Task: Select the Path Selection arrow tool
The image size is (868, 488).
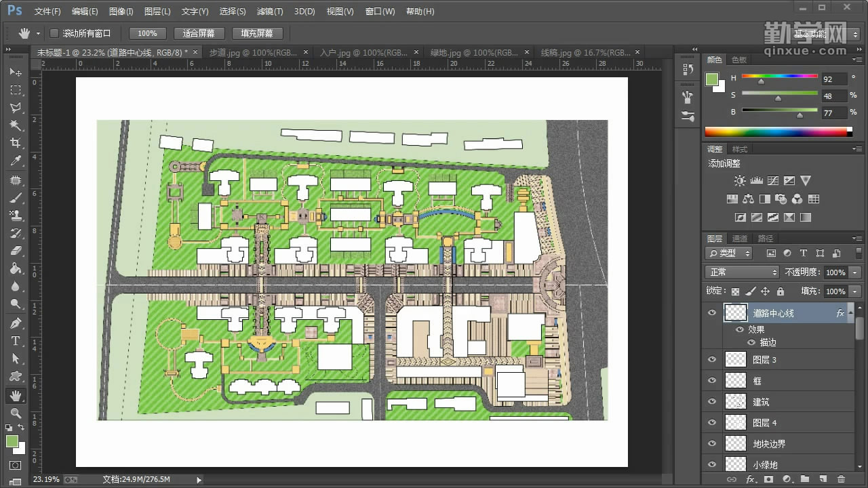Action: pos(15,359)
